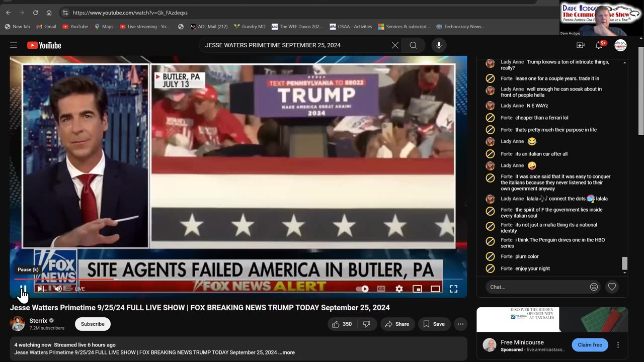
Task: Reload the browser page
Action: (x=35, y=13)
